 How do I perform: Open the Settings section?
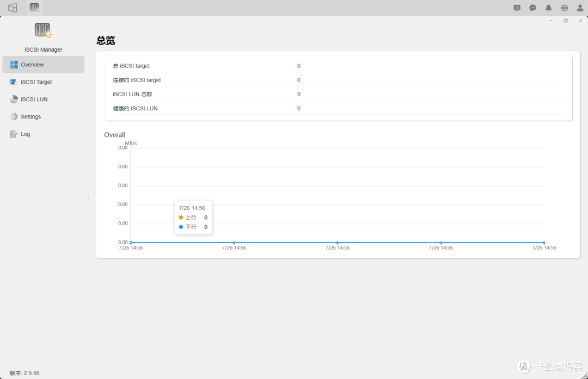pyautogui.click(x=43, y=116)
